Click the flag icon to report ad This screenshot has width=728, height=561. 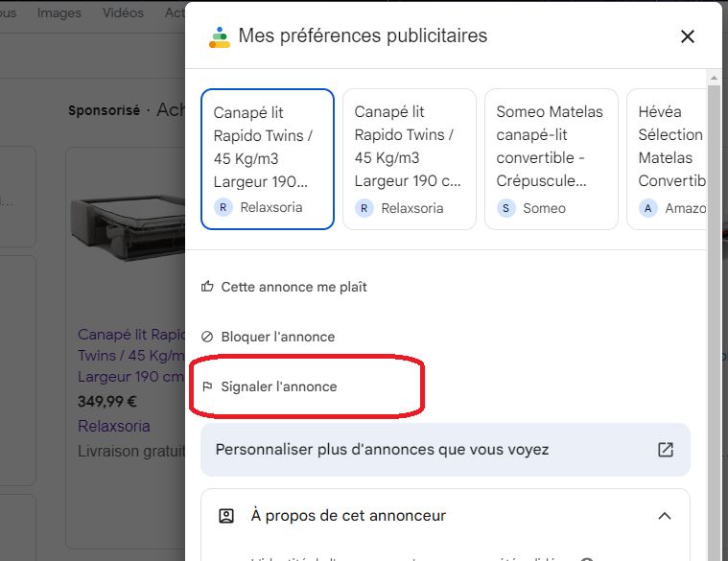(207, 386)
